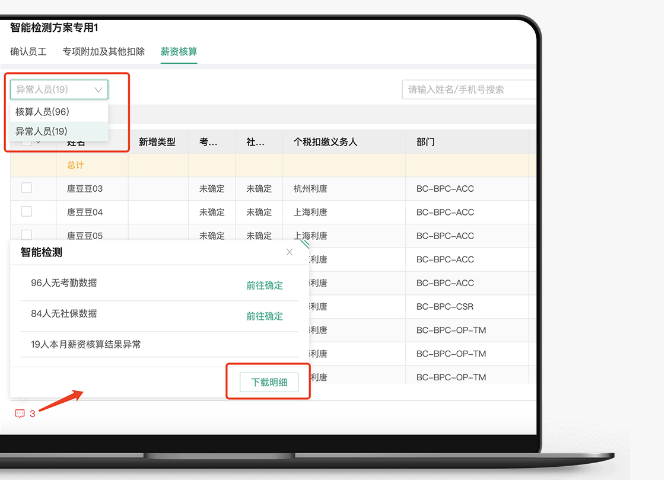Screen dimensions: 664x480
Task: Click the red comment bubble icon marked 3
Action: pyautogui.click(x=20, y=413)
